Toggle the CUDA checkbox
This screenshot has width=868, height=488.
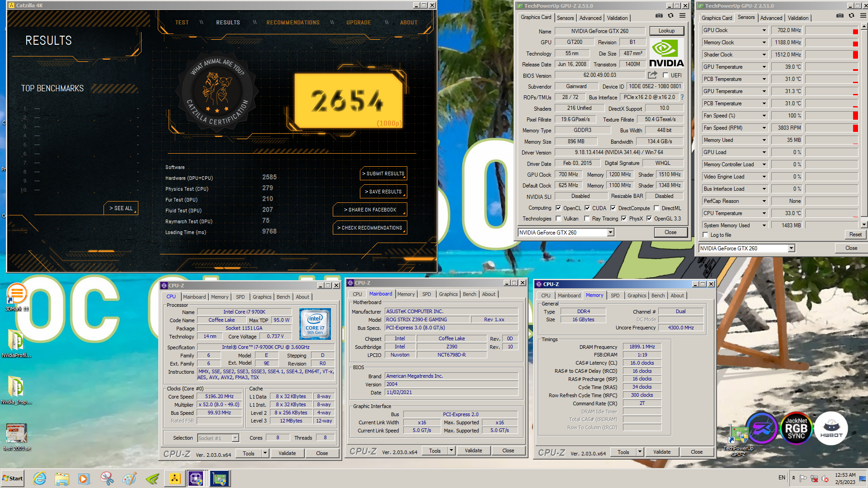coord(587,208)
